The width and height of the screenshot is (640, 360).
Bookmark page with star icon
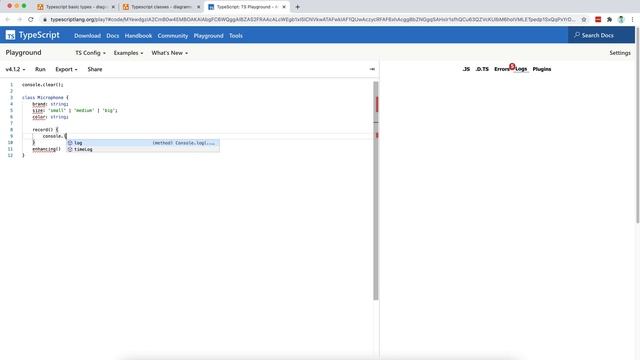tap(584, 19)
